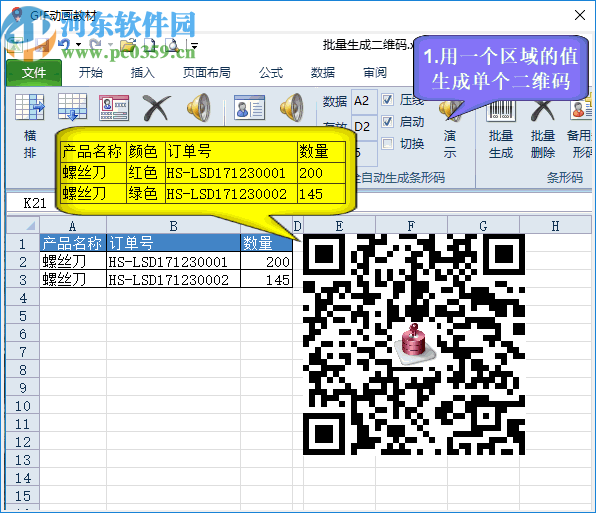Viewport: 596px width, 513px height.
Task: Click the Open folder icon in quick toolbar
Action: tap(128, 45)
